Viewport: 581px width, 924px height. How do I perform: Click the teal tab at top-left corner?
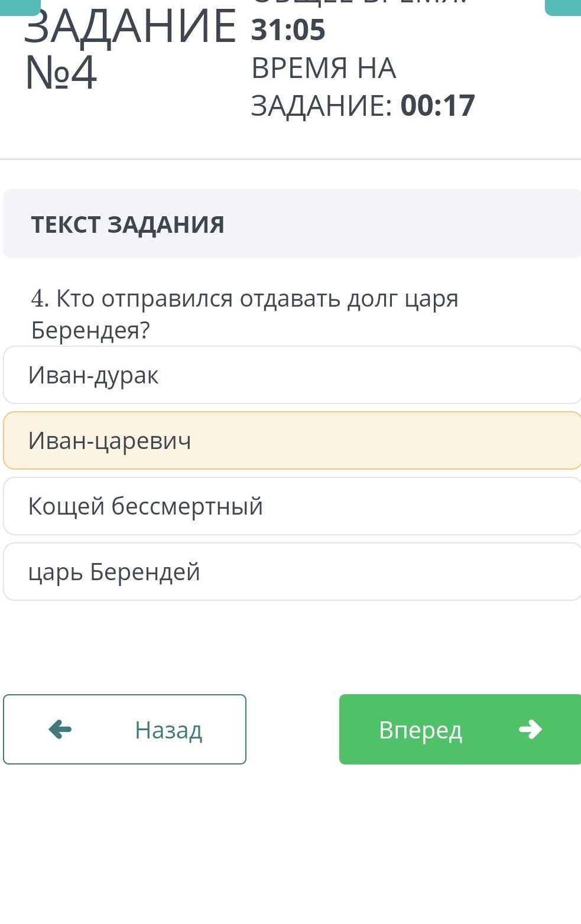coord(20,6)
